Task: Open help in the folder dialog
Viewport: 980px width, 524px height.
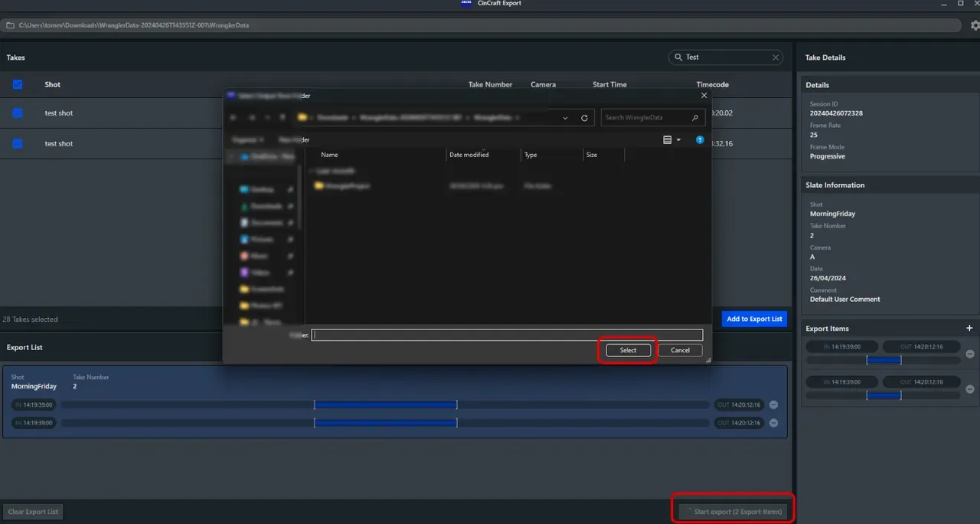Action: pyautogui.click(x=700, y=140)
